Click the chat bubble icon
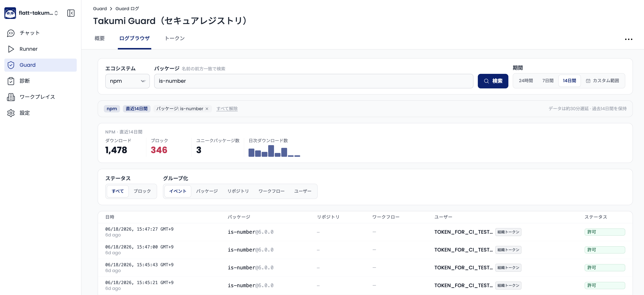 coord(11,33)
